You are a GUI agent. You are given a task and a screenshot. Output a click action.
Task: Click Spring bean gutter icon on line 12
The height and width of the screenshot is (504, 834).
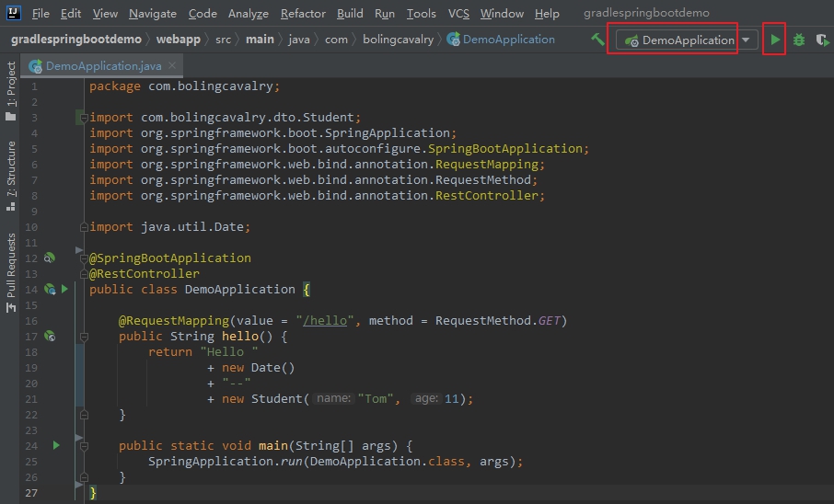pyautogui.click(x=49, y=258)
